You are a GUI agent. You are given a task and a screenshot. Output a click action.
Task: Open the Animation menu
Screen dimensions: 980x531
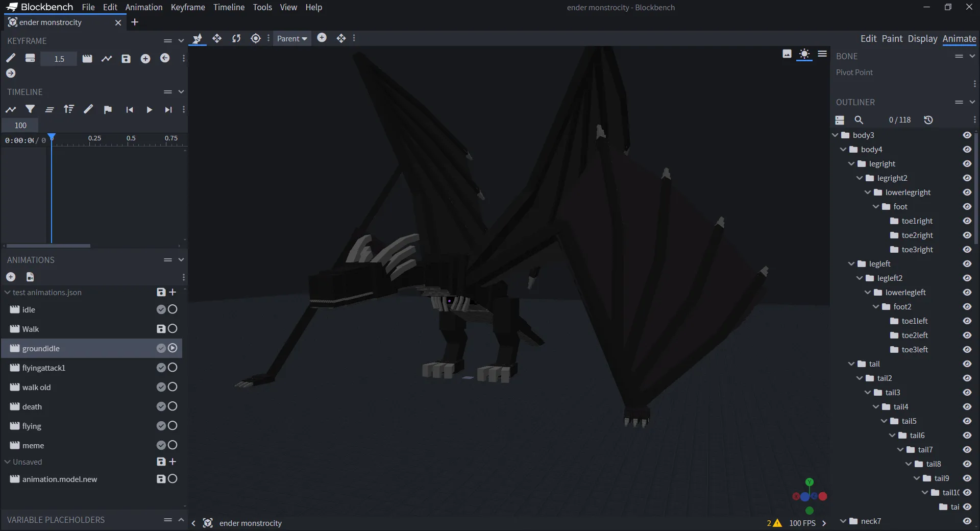pyautogui.click(x=144, y=7)
